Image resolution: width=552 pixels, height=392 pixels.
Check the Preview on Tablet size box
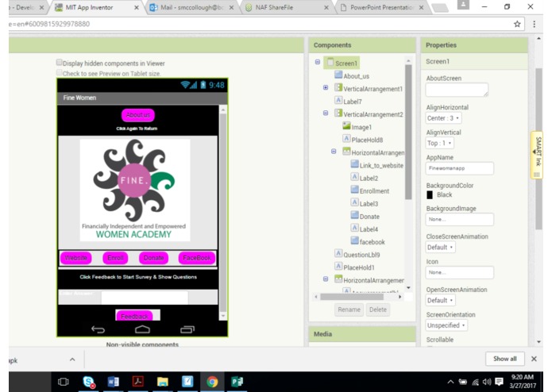pos(59,72)
